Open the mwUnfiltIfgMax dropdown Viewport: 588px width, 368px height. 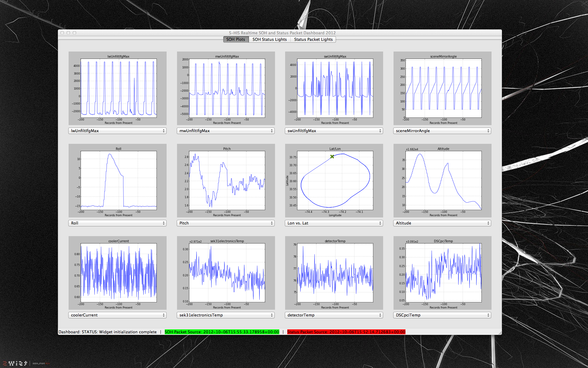[226, 131]
